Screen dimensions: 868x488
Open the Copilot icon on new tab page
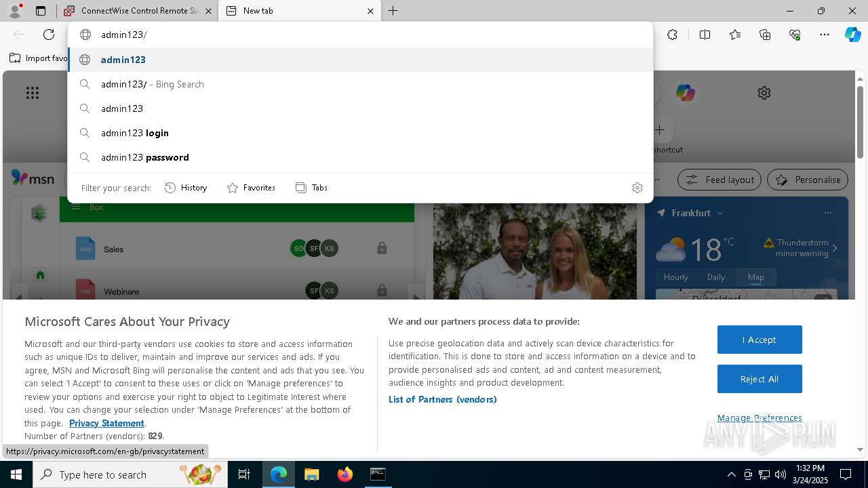coord(686,93)
